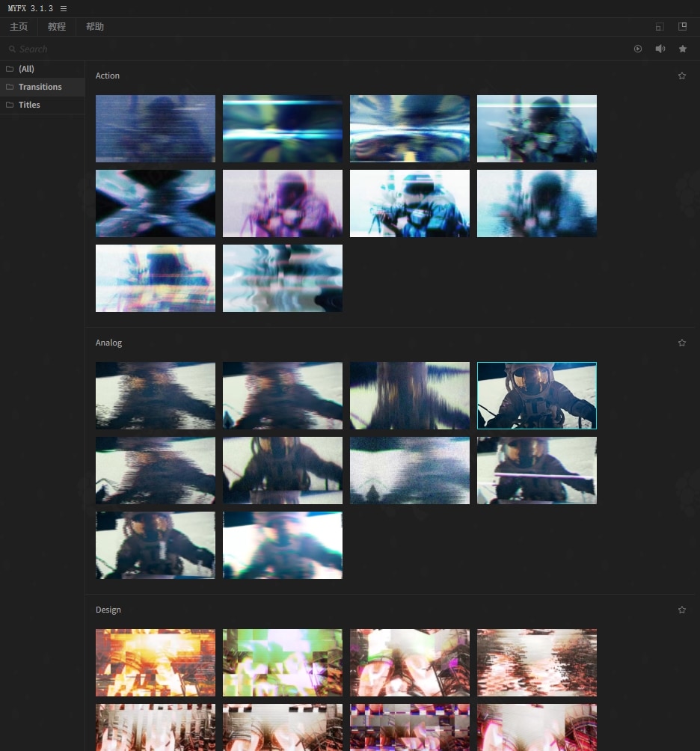
Task: Open the hamburger menu beside MYFX 3.1.3
Action: 64,9
